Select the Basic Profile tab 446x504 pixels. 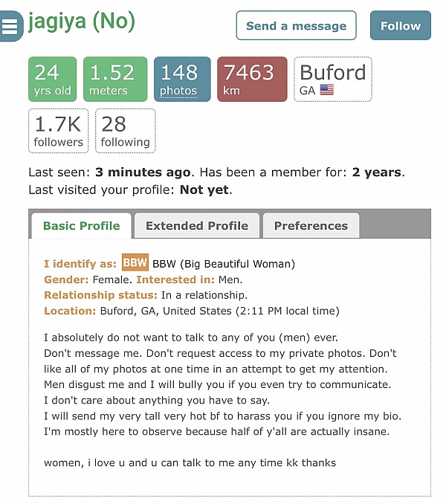(81, 226)
